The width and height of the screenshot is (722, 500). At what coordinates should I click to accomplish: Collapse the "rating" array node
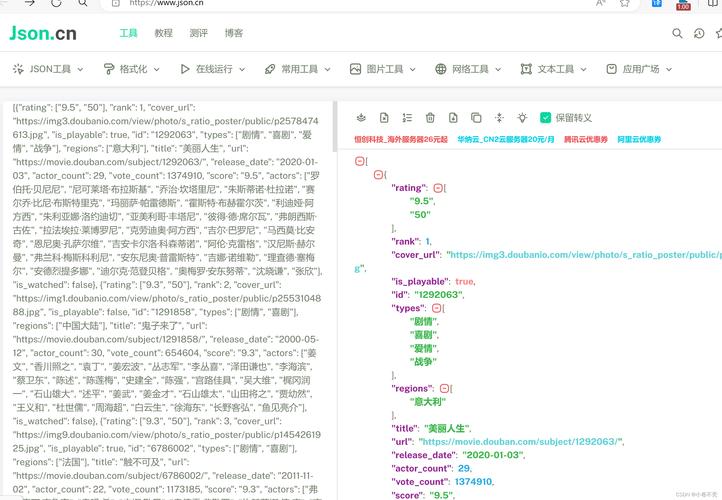(x=438, y=188)
